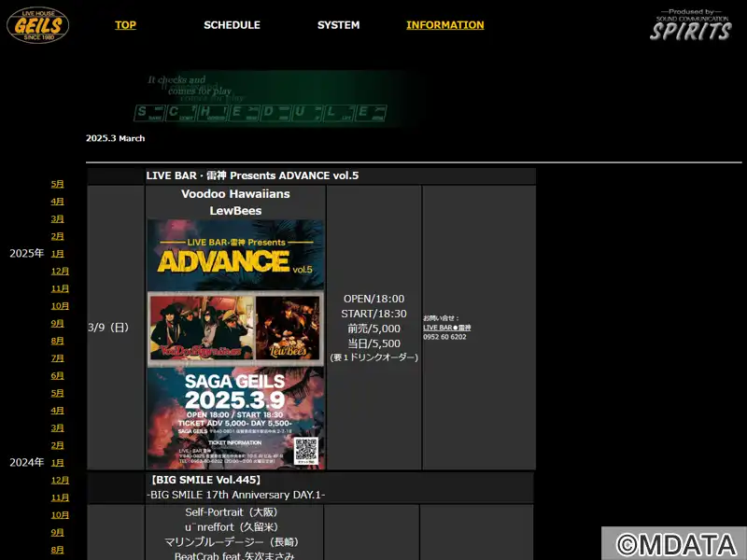Select the 'LewBees' band name

[236, 211]
